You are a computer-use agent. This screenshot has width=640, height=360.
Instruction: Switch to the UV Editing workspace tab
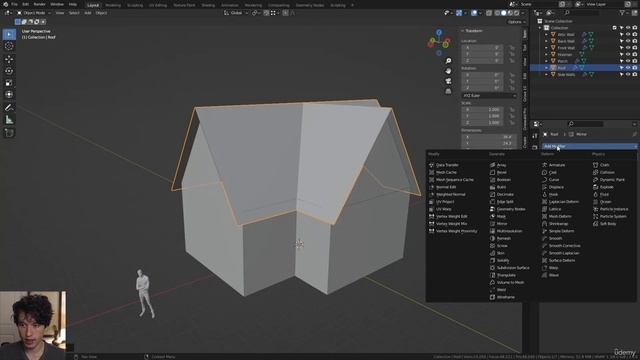[x=158, y=5]
